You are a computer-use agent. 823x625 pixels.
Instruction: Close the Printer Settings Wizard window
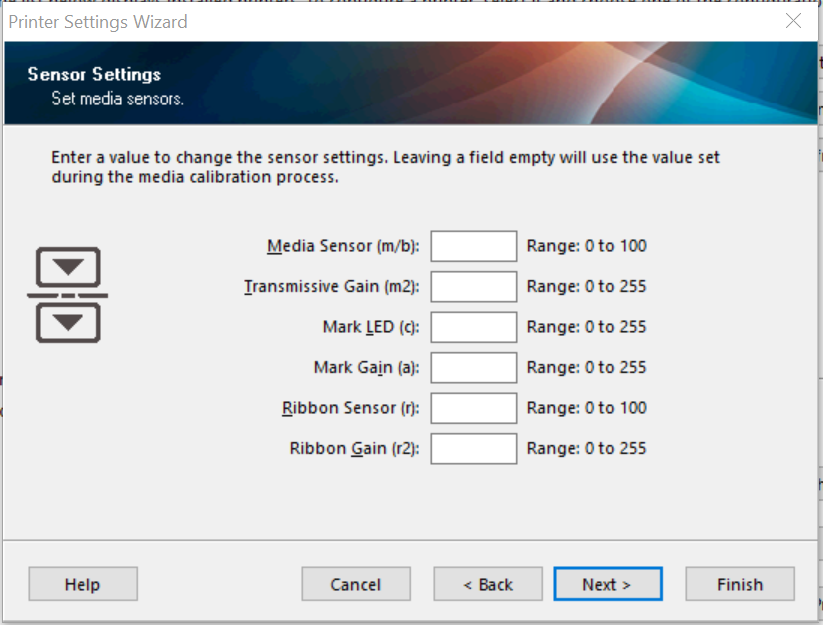[x=793, y=21]
